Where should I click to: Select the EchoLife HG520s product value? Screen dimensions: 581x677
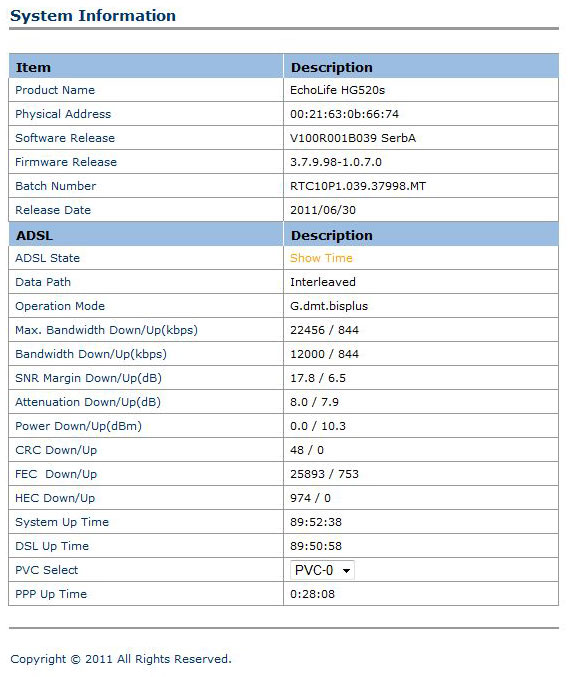click(337, 90)
